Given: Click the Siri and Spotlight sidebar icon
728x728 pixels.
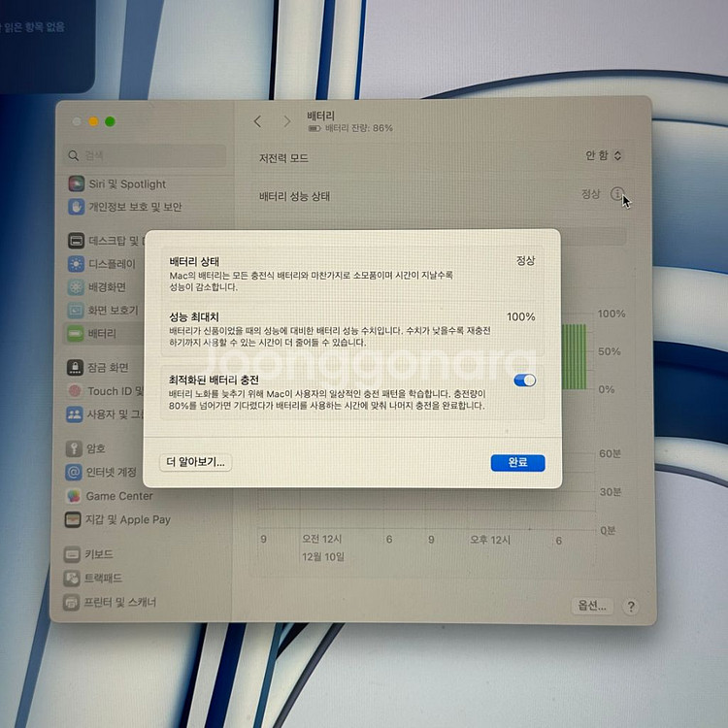Looking at the screenshot, I should (x=76, y=183).
